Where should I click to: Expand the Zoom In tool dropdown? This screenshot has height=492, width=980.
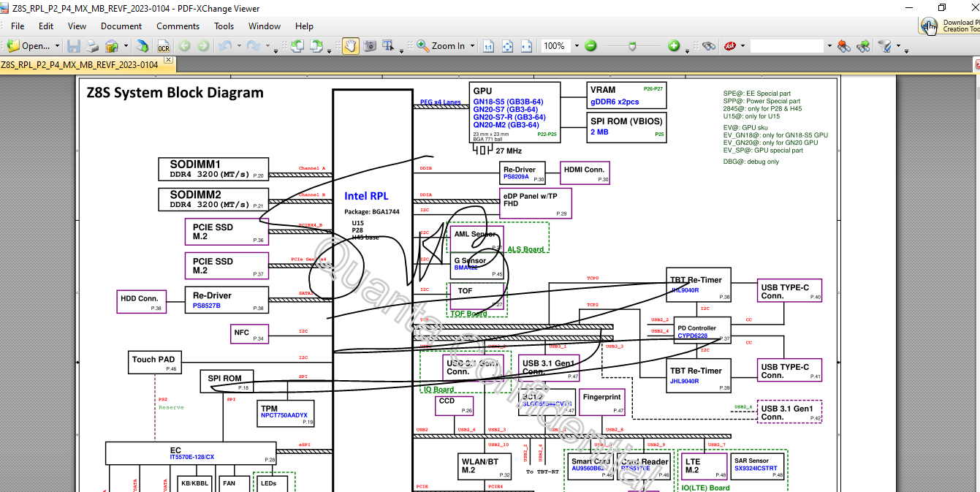(x=472, y=46)
